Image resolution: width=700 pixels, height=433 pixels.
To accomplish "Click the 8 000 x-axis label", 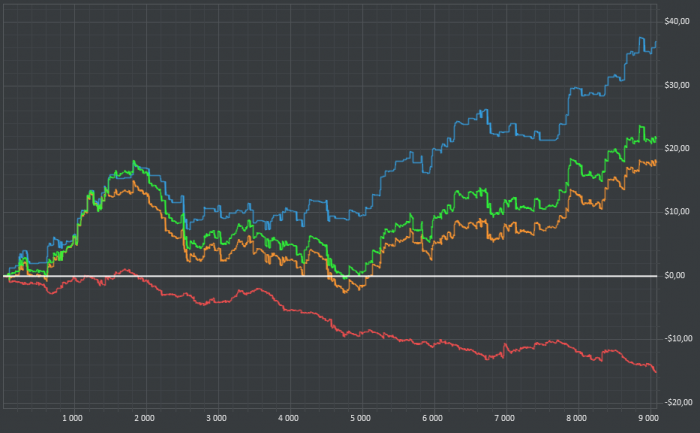I will 577,418.
